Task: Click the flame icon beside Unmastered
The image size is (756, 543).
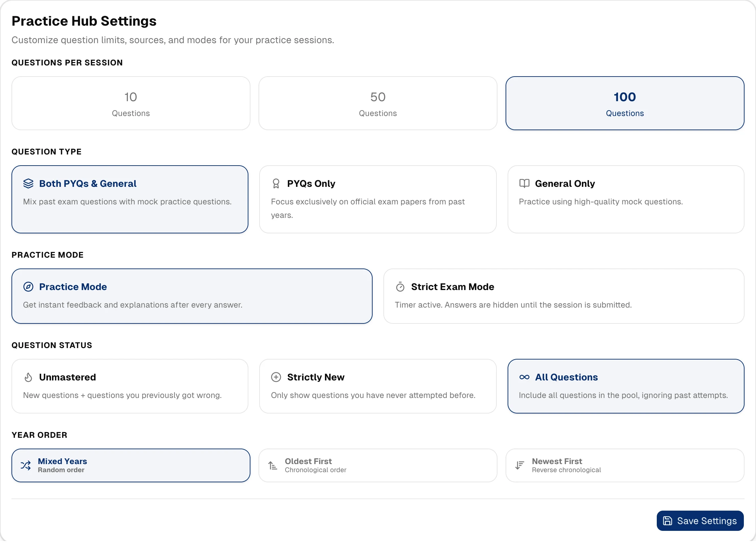Action: pyautogui.click(x=28, y=377)
